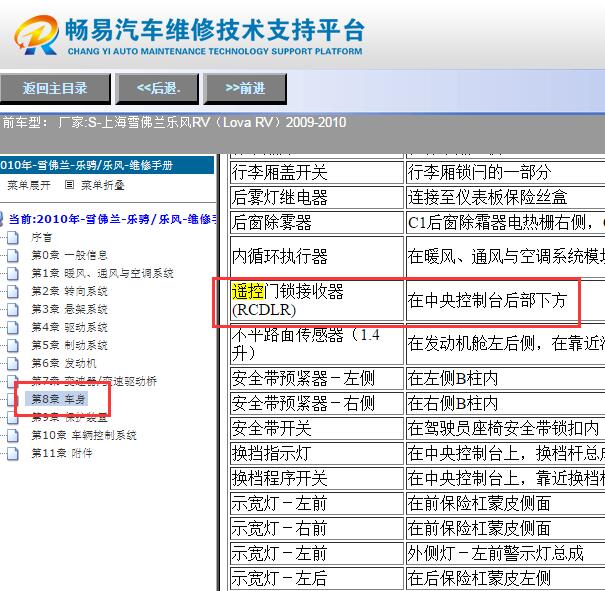Click the 在右侧B柱内 cell
The width and height of the screenshot is (605, 591).
click(505, 404)
